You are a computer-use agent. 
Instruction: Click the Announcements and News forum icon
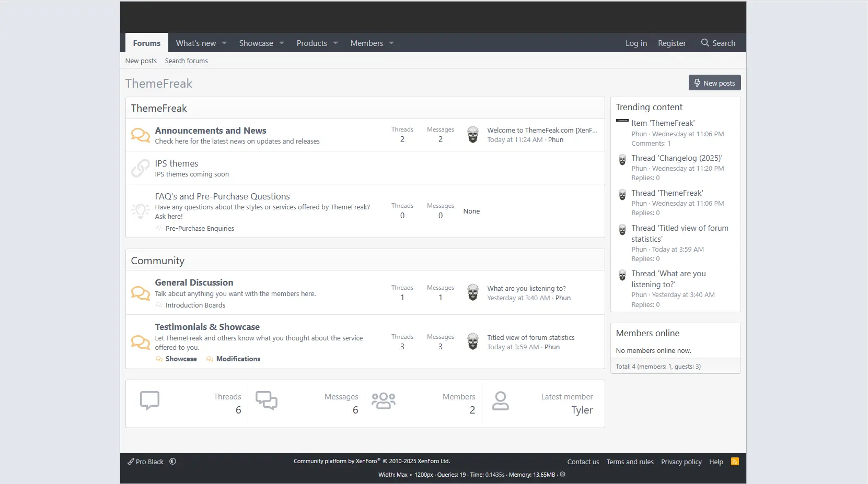140,135
